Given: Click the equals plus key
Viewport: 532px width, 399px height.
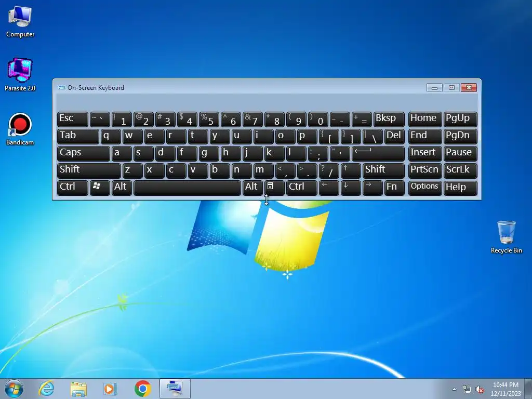Looking at the screenshot, I should (362, 119).
